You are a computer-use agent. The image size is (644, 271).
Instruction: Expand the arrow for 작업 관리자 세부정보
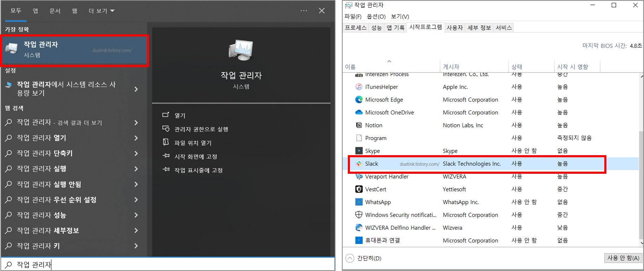click(x=136, y=231)
